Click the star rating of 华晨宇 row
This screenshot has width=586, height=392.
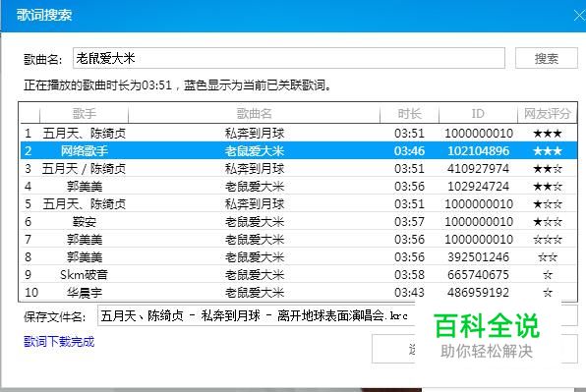pos(548,293)
